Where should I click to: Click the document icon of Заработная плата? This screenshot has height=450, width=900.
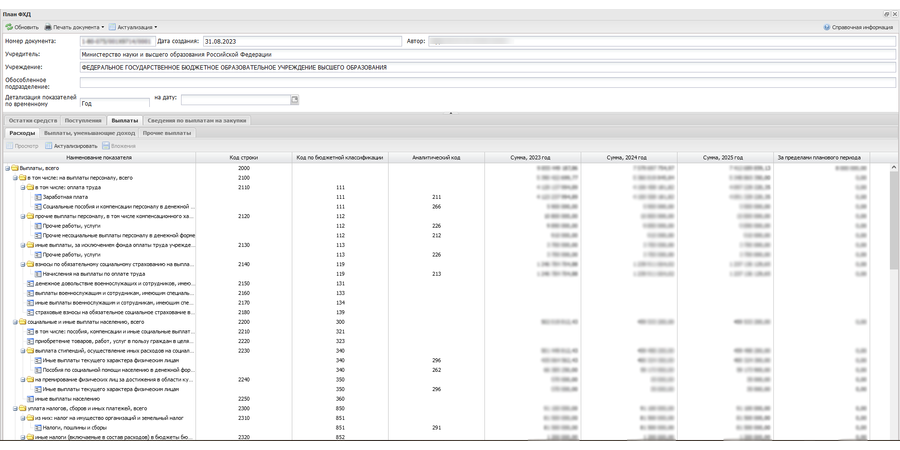38,197
